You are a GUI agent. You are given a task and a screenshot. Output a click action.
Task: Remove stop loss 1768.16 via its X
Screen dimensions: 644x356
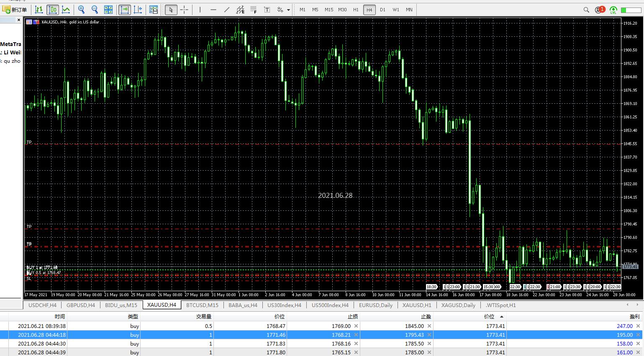point(356,343)
